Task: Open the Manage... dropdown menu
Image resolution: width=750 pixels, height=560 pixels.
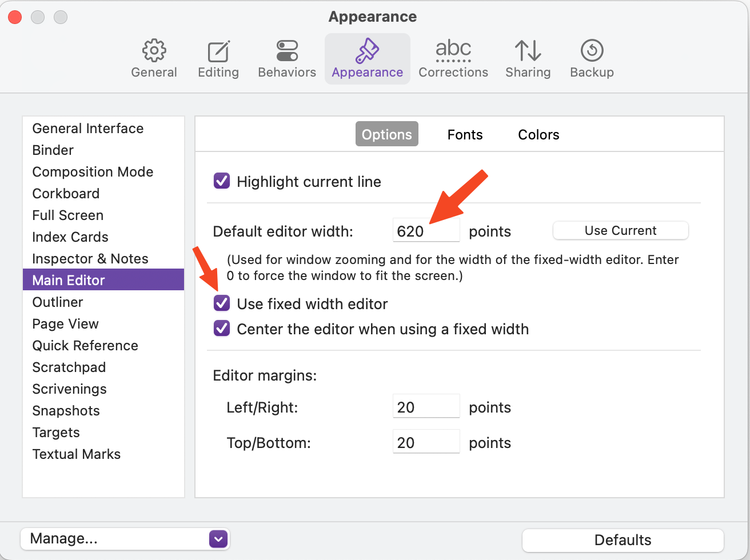Action: (x=125, y=539)
